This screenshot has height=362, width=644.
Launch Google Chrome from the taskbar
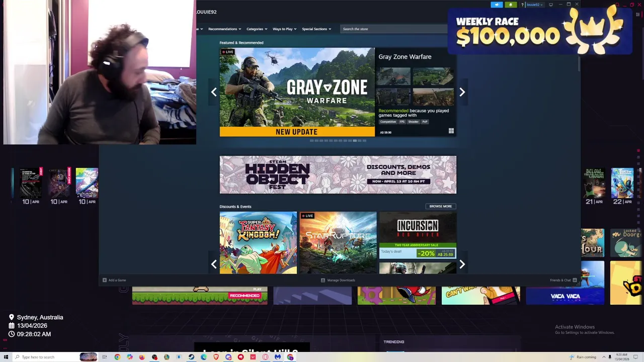coord(117,357)
